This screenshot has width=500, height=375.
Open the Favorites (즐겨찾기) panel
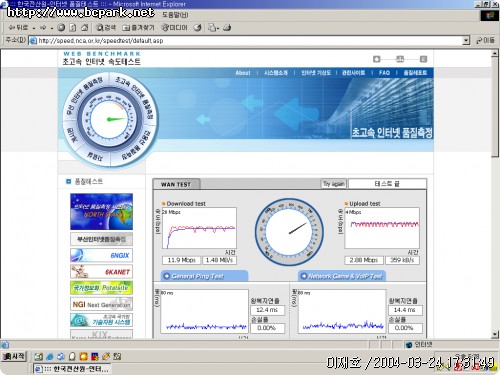(138, 28)
